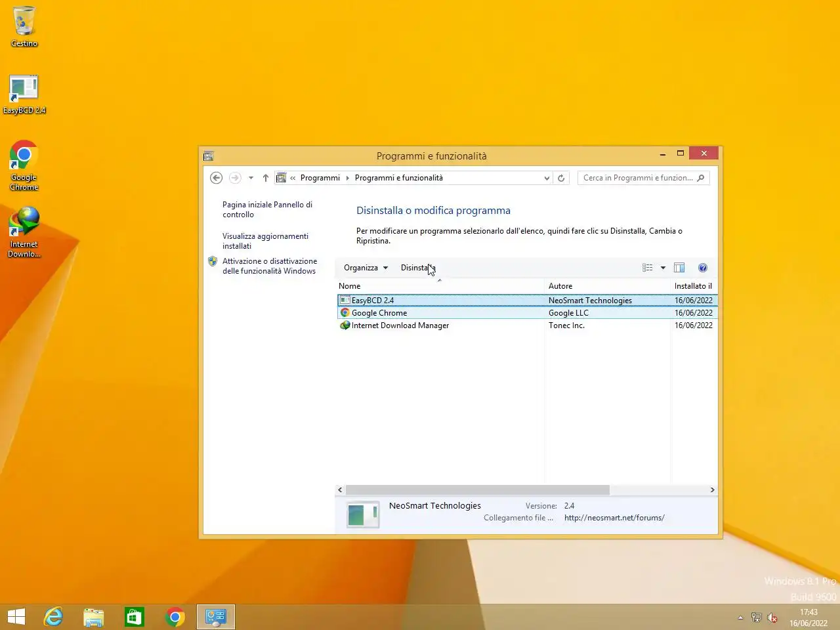Click the search magnifier icon
Viewport: 840px width, 630px height.
701,178
